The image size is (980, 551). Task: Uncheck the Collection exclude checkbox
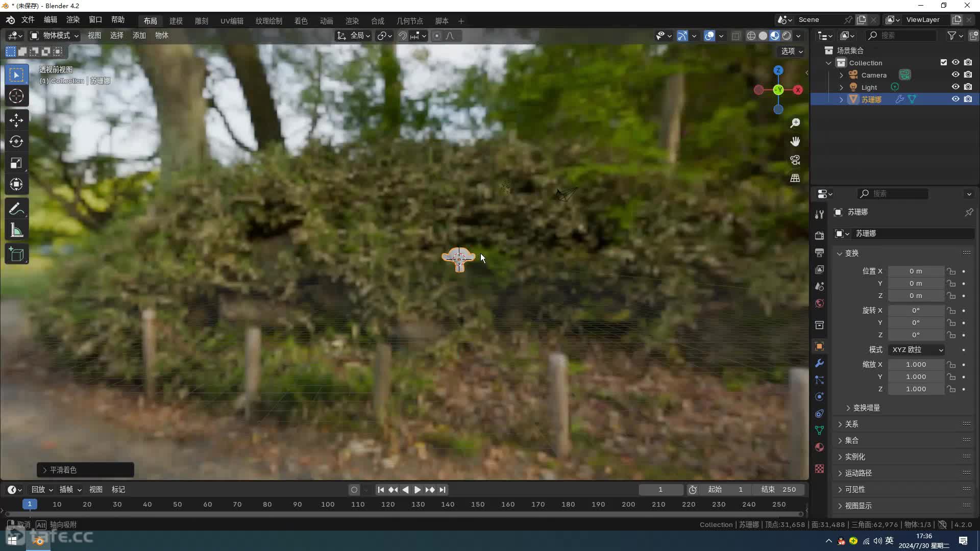(x=944, y=62)
